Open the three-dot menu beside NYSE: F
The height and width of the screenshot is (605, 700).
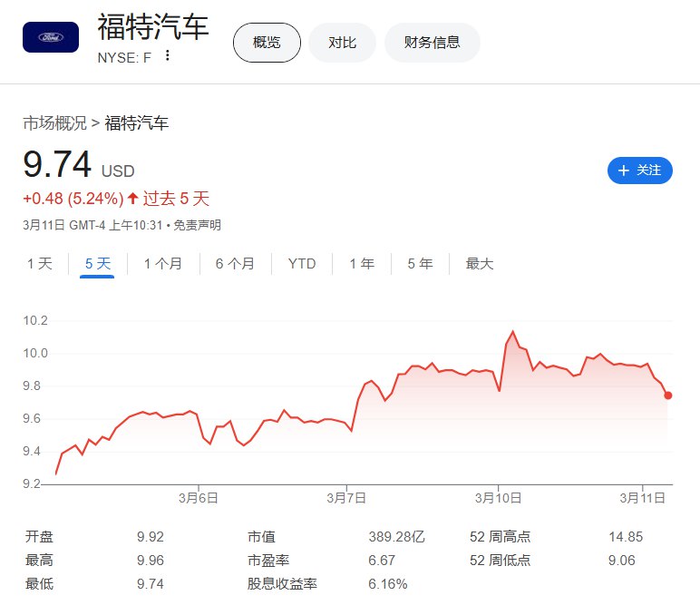point(168,55)
